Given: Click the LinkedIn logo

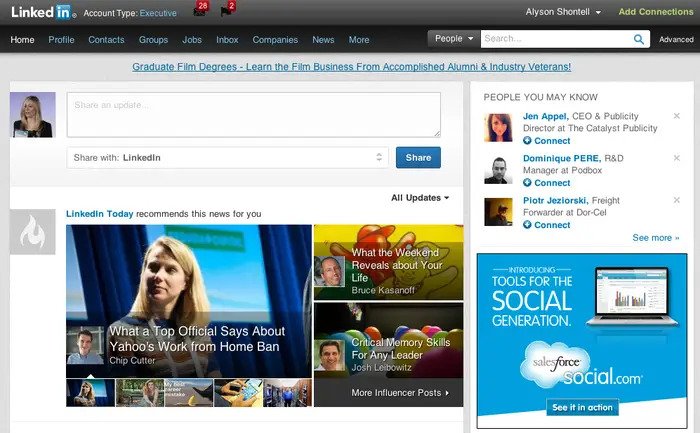Looking at the screenshot, I should coord(42,13).
